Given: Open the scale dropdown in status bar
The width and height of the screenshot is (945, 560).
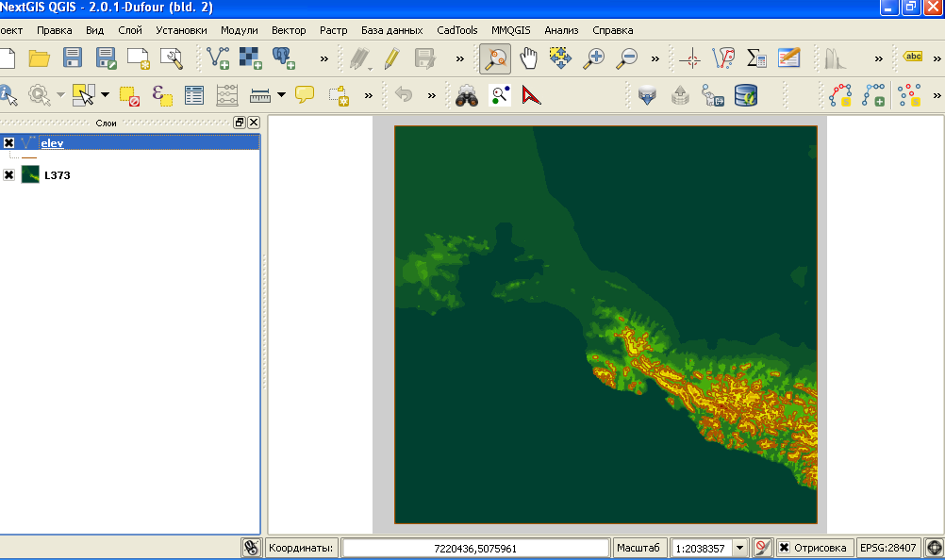Looking at the screenshot, I should [739, 548].
